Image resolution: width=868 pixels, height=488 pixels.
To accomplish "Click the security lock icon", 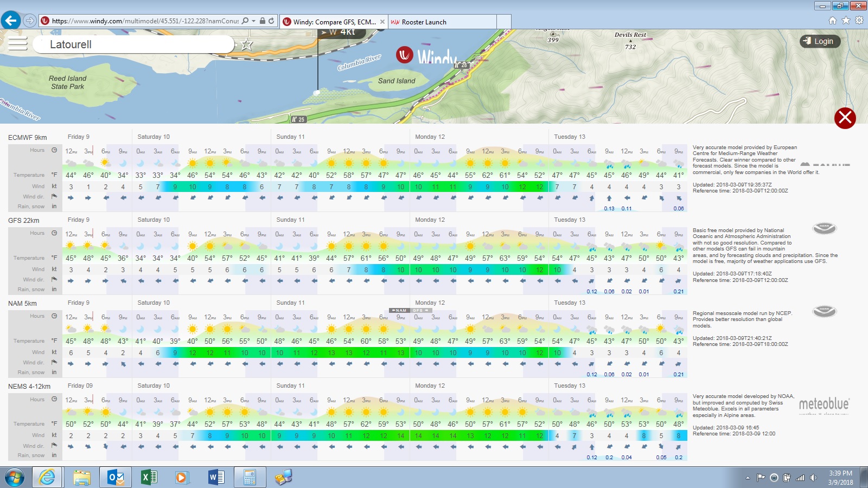I will [x=262, y=21].
